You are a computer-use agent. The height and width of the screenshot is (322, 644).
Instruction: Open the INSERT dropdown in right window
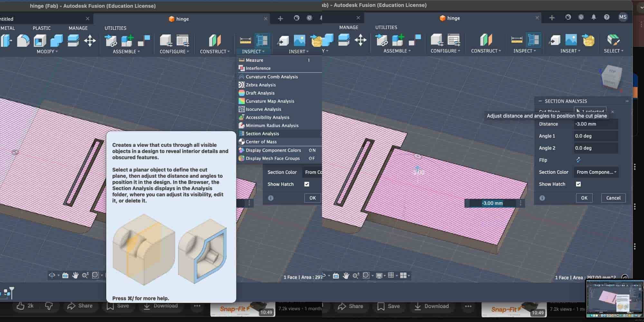click(x=570, y=51)
